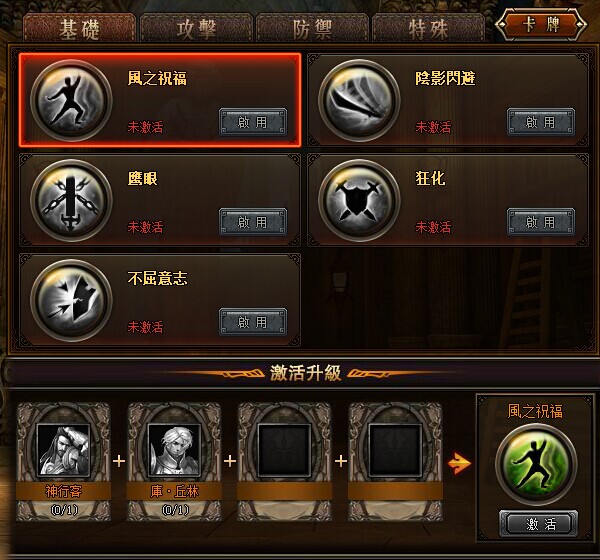The height and width of the screenshot is (560, 600).
Task: Click the 庫·丘林 card portrait
Action: 174,451
